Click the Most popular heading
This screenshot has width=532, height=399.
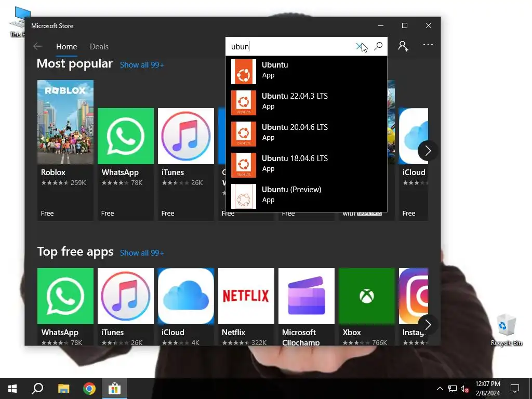click(75, 64)
